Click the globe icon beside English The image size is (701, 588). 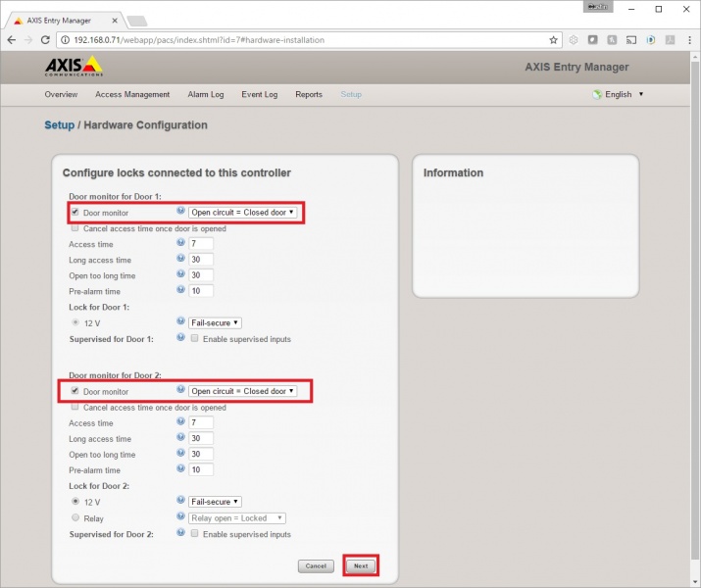point(597,95)
